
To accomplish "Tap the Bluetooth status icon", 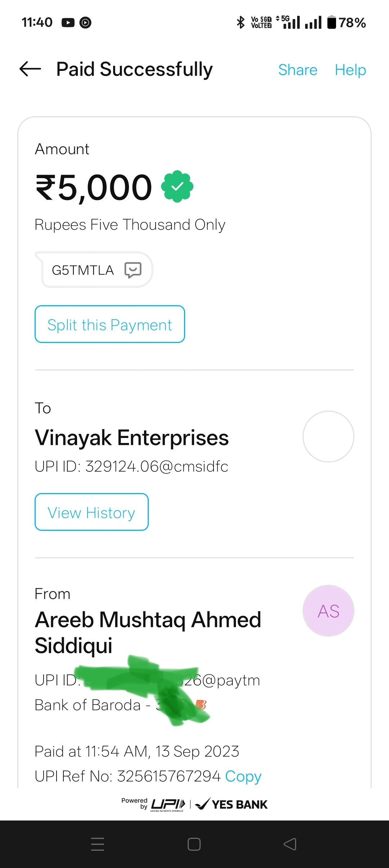I will click(x=241, y=22).
